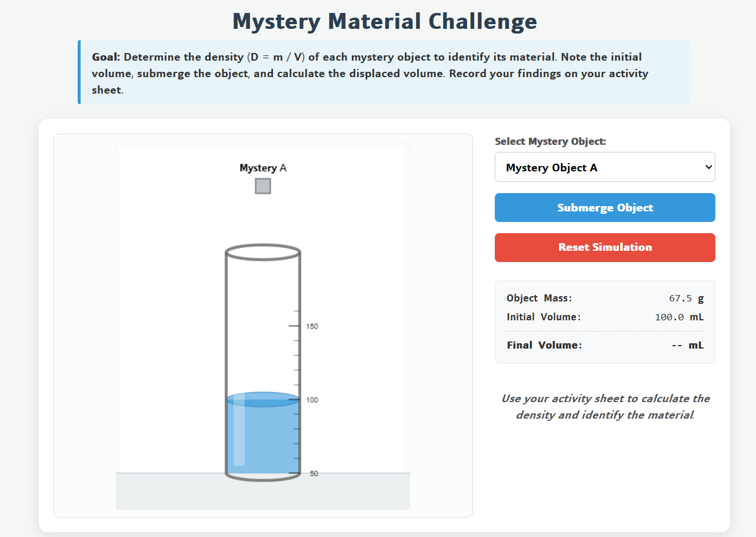Open the Mystery Object A dropdown
The height and width of the screenshot is (537, 756).
pyautogui.click(x=605, y=167)
